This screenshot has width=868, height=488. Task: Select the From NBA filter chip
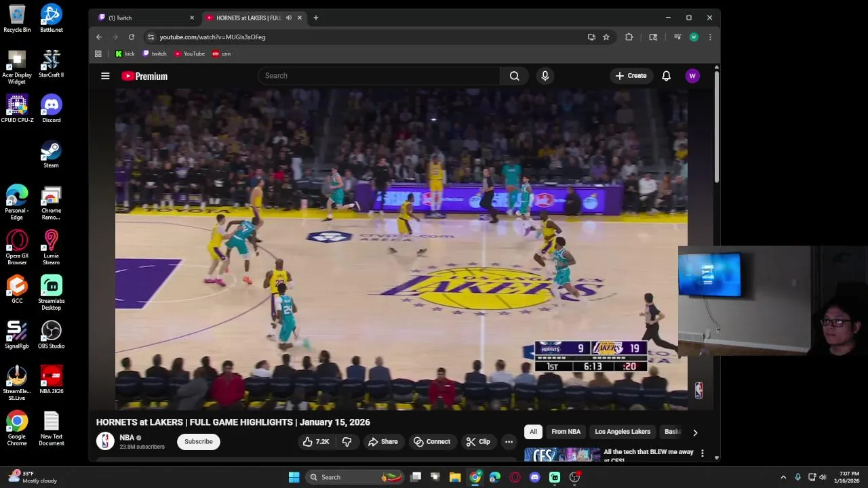[566, 432]
